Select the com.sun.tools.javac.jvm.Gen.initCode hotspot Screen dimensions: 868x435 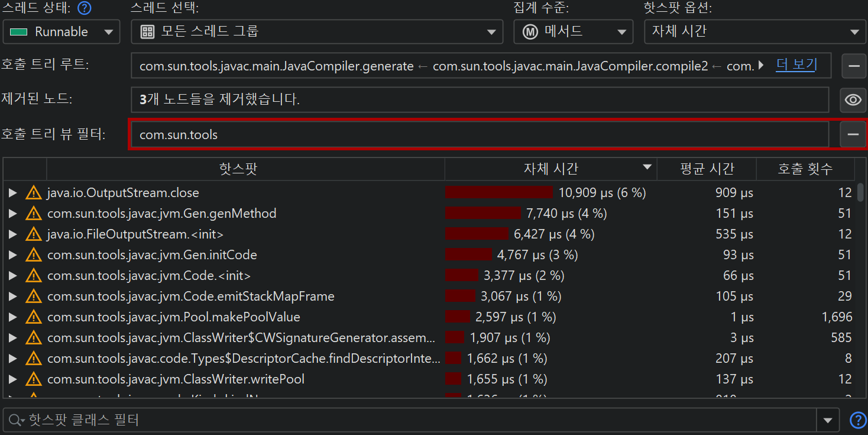152,255
